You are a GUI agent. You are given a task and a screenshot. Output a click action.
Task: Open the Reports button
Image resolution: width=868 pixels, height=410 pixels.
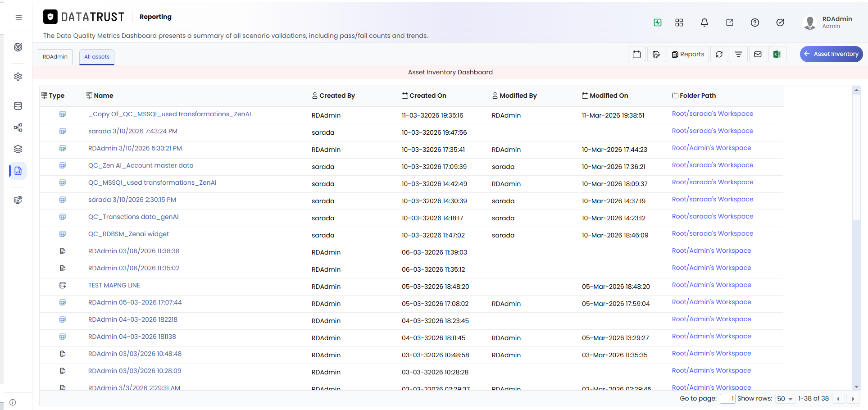(688, 54)
